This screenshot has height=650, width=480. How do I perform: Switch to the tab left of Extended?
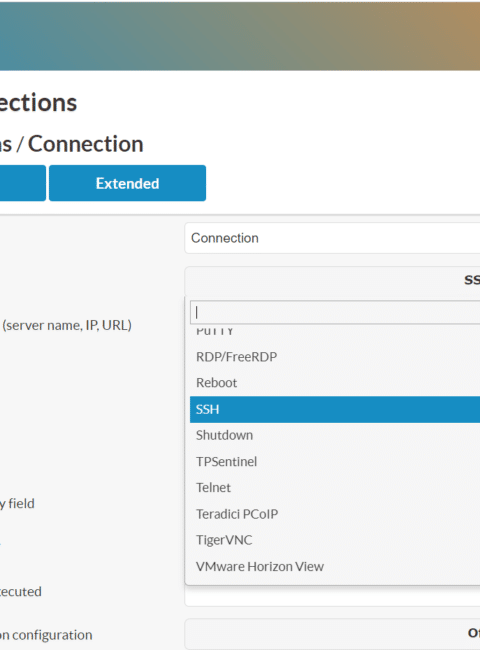(23, 183)
